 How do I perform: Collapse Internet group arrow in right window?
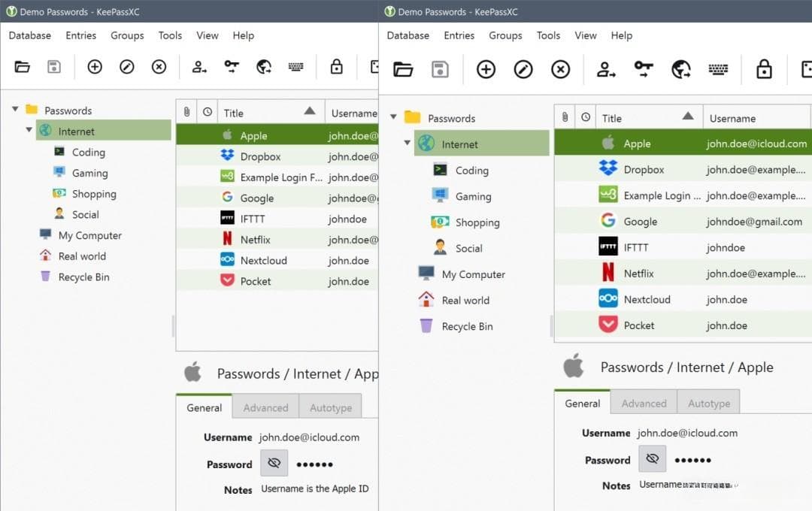tap(407, 143)
